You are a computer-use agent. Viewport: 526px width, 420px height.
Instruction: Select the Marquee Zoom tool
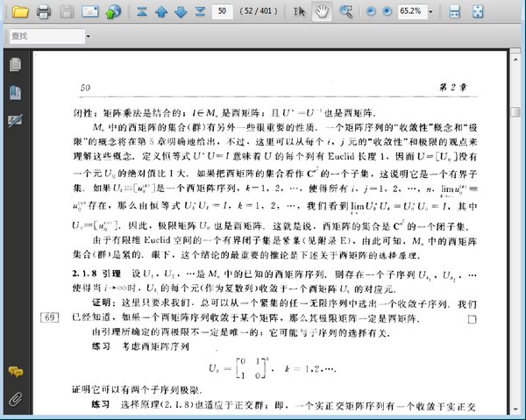[x=345, y=11]
